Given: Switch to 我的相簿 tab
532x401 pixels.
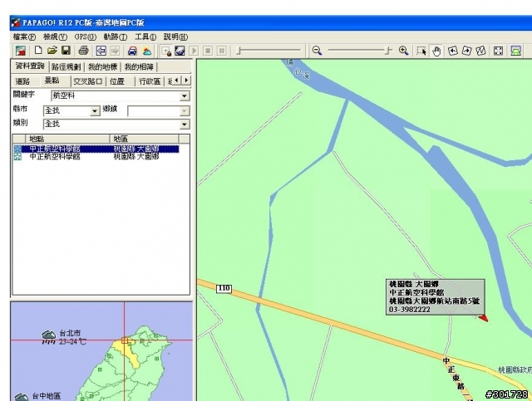Looking at the screenshot, I should point(139,66).
